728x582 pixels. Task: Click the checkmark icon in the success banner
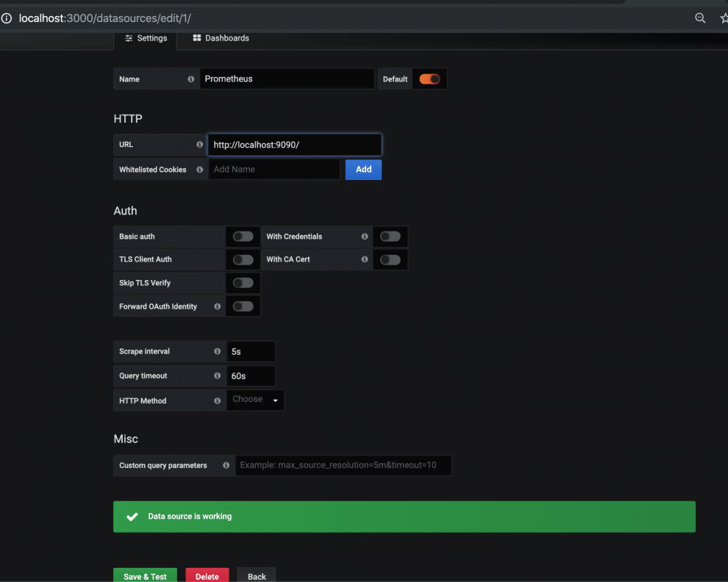click(x=132, y=516)
